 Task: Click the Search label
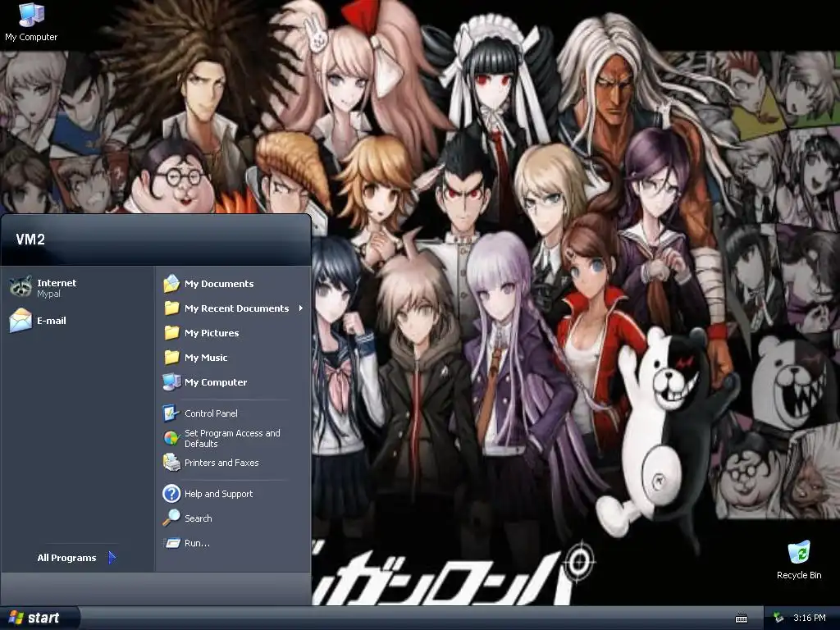(199, 518)
